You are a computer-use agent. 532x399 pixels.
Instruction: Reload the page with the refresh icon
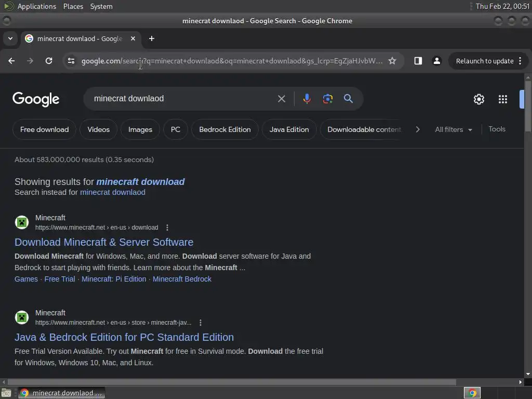tap(49, 61)
